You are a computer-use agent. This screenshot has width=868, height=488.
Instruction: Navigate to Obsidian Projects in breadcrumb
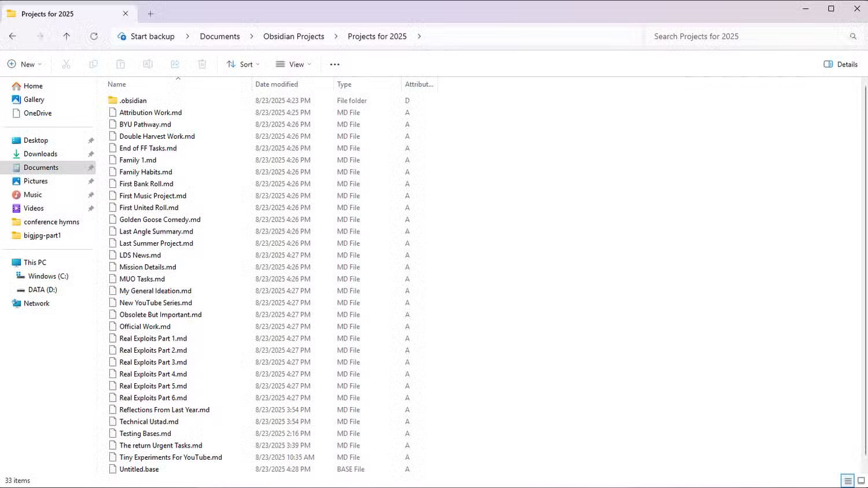(293, 36)
